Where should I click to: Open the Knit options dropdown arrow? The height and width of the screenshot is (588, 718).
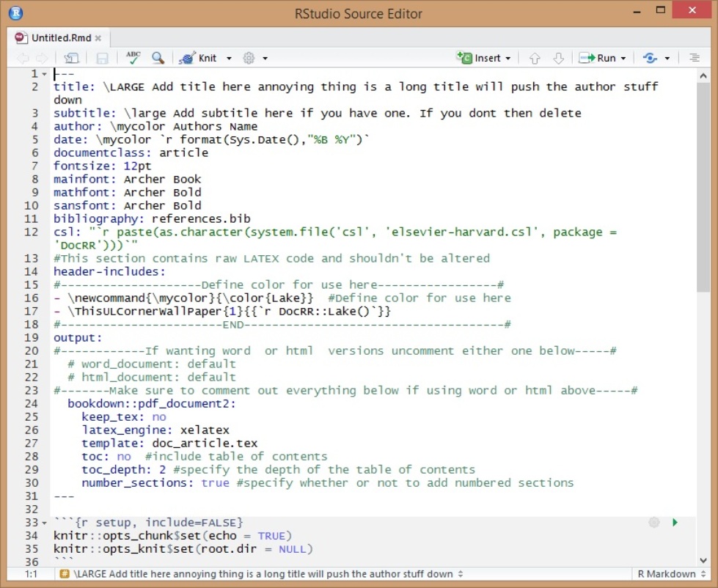click(229, 59)
